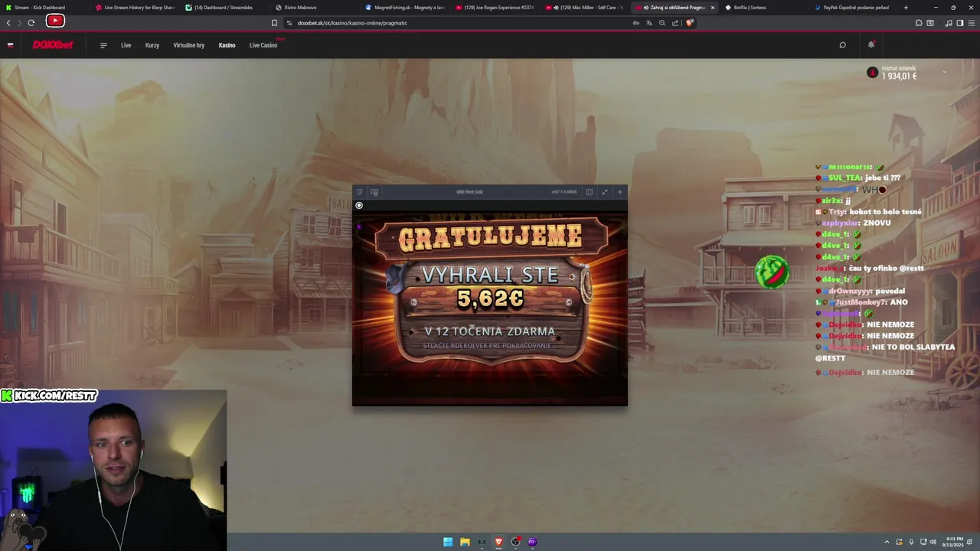The height and width of the screenshot is (551, 980).
Task: Click the second header icon in game window
Action: 374,192
